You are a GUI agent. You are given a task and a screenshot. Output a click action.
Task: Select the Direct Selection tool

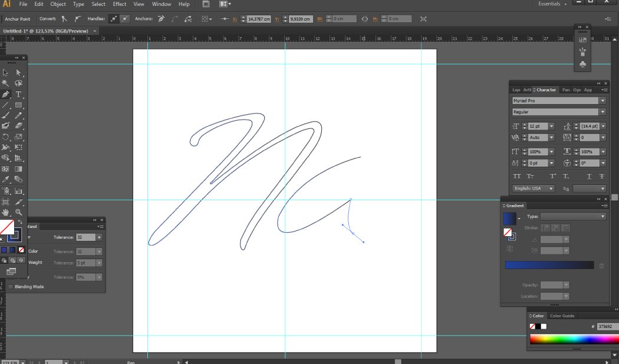(x=18, y=72)
